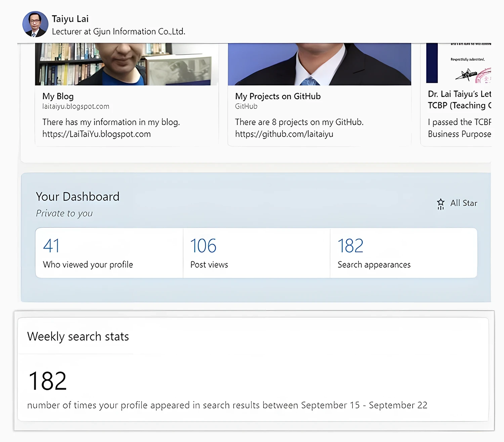504x442 pixels.
Task: Open the My Blog thumbnail image
Action: [x=126, y=64]
